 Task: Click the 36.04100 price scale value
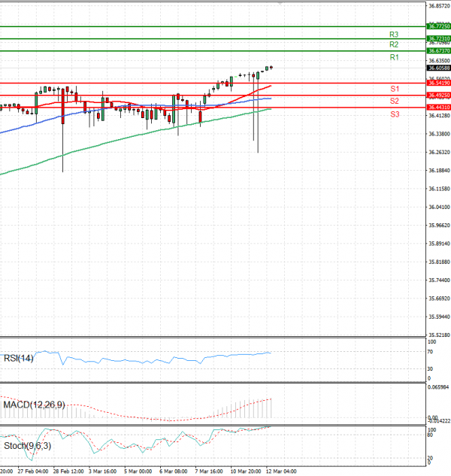439,207
